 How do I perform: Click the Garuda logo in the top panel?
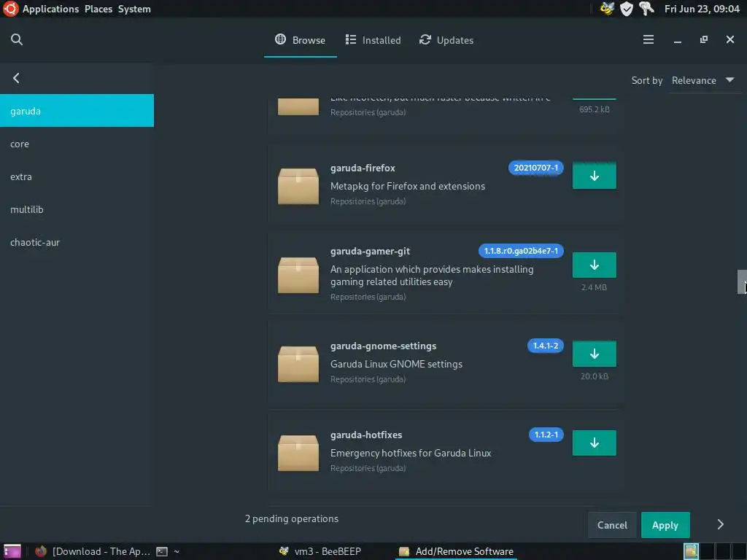10,9
